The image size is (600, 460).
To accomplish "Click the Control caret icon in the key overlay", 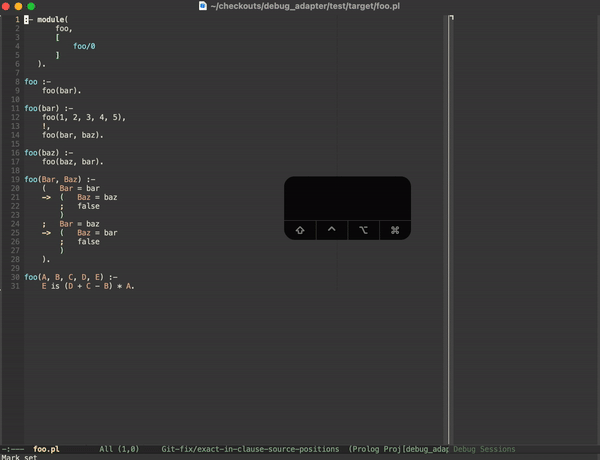I will (332, 229).
